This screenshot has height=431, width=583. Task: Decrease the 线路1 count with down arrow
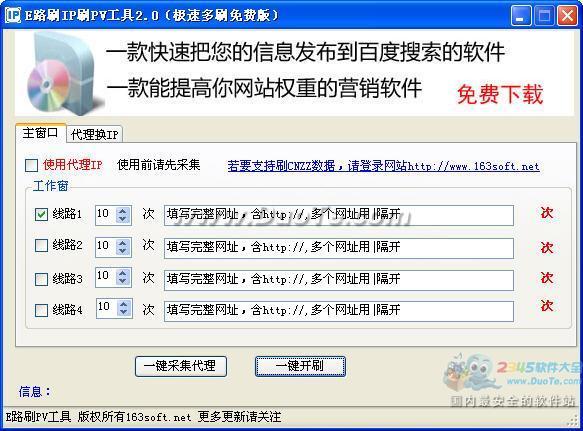tap(123, 219)
